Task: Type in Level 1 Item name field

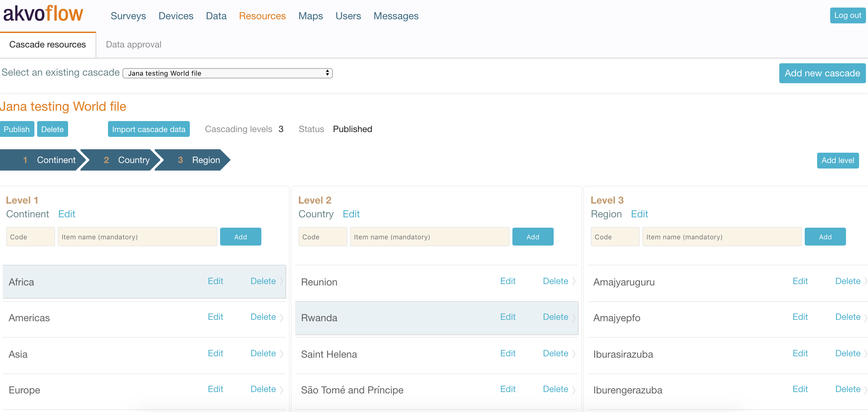Action: pyautogui.click(x=137, y=237)
